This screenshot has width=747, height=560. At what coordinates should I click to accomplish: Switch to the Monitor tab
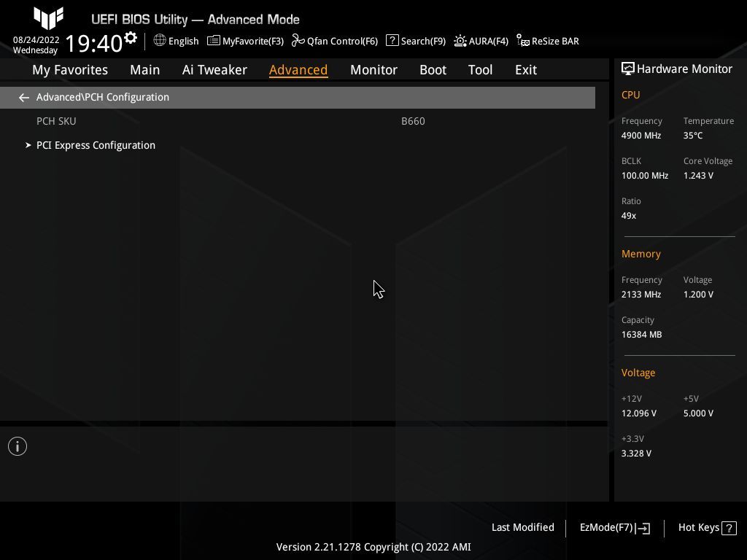point(373,70)
